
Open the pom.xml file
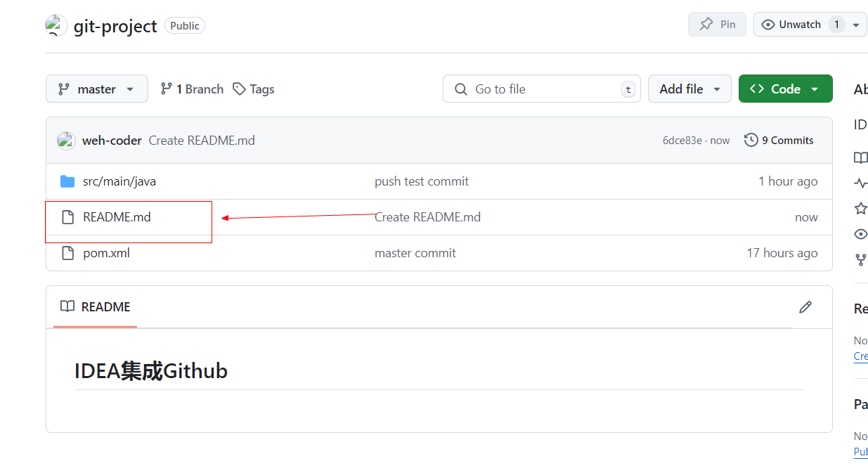tap(106, 253)
